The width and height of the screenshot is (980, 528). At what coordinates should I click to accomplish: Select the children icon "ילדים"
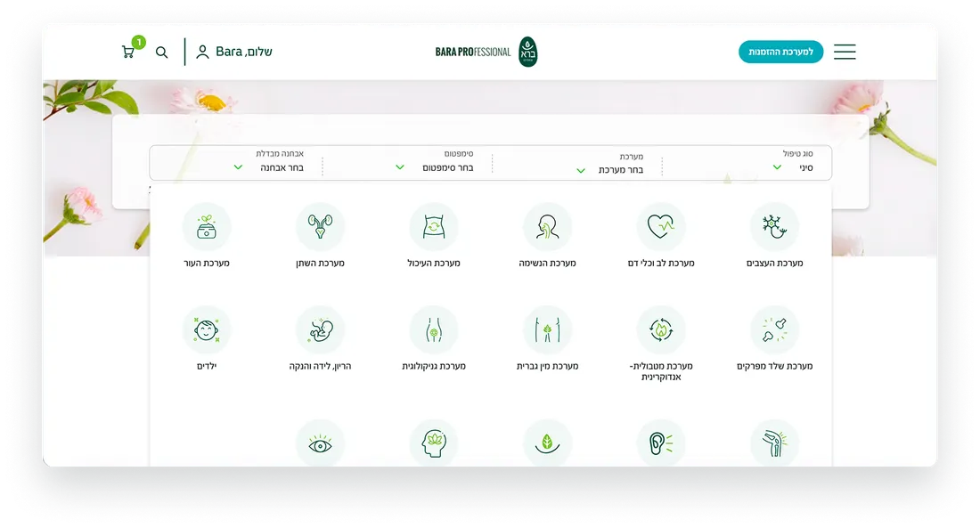207,330
